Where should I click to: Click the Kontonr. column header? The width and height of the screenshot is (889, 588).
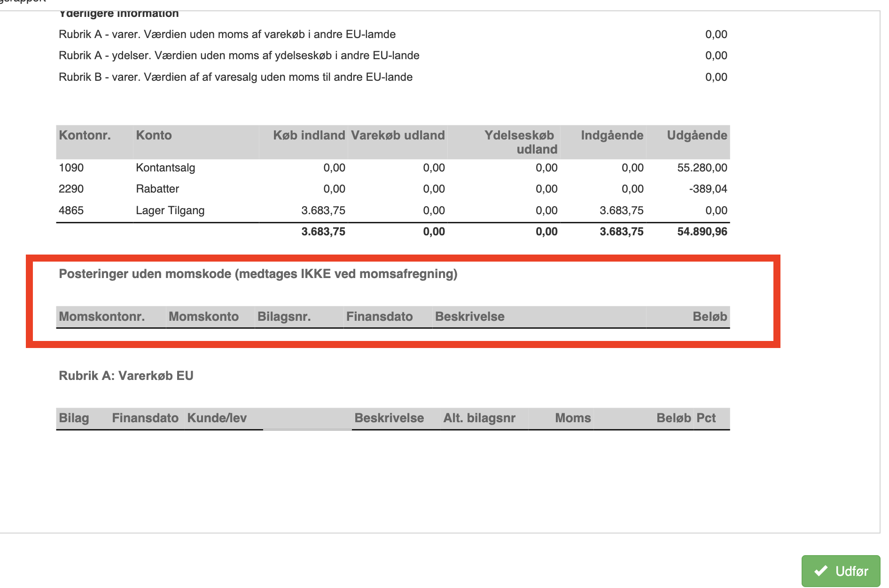pos(85,135)
